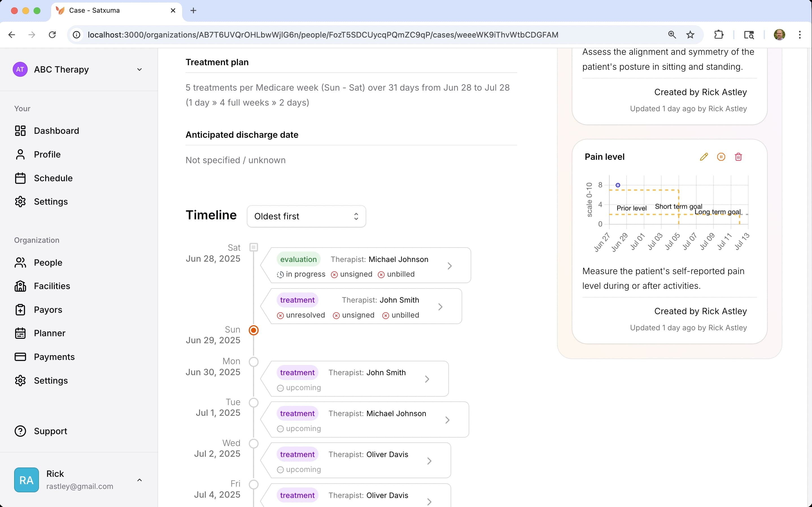The width and height of the screenshot is (812, 507).
Task: Click the blue data point on Pain chart
Action: (x=618, y=185)
